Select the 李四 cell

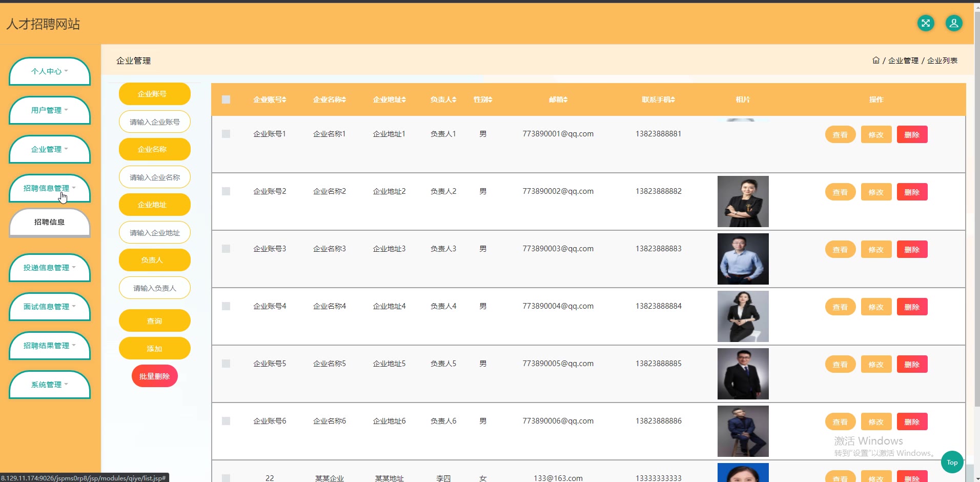(443, 478)
